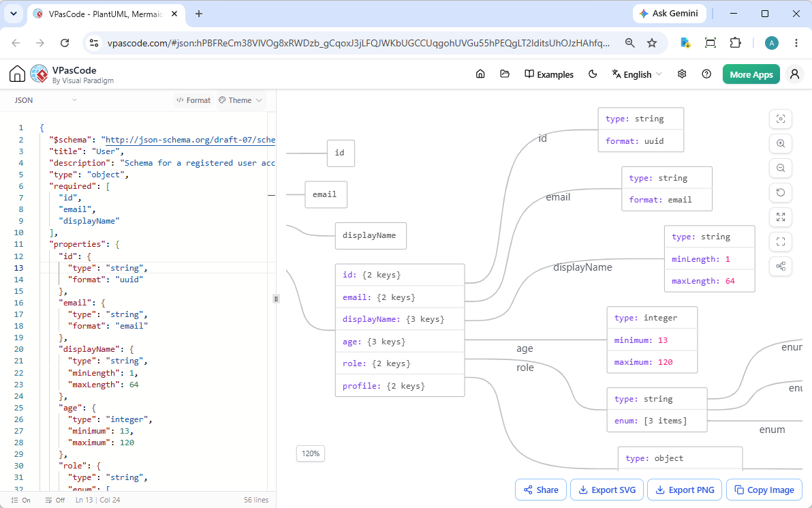
Task: Select the VPasCode browser tab
Action: [x=106, y=14]
